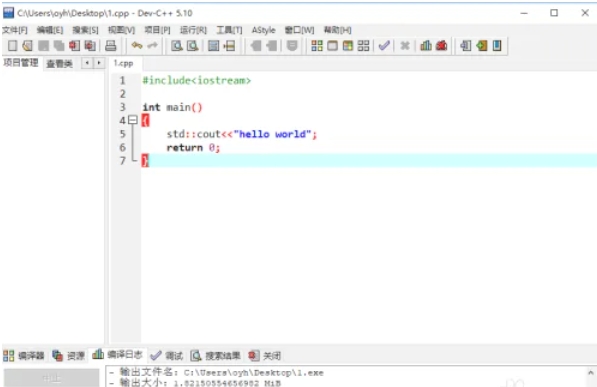
Task: Collapse the code fold on line 4
Action: click(132, 120)
